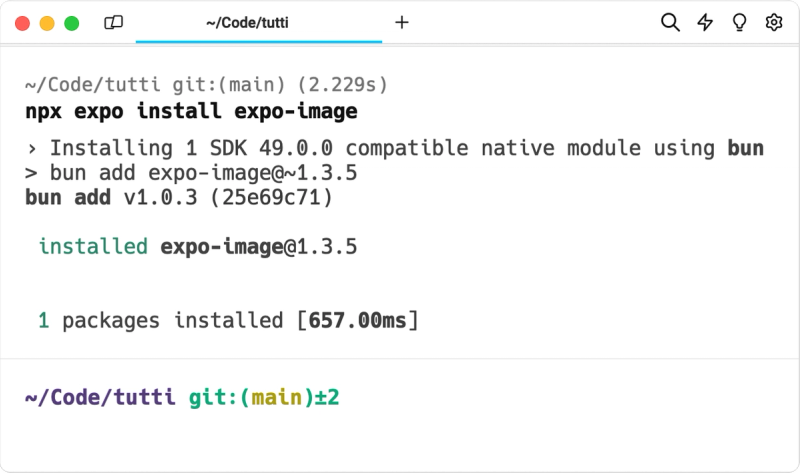Viewport: 800px width, 473px height.
Task: Click the 'bun add v1.0.3 (25e69c71)' line
Action: [179, 197]
